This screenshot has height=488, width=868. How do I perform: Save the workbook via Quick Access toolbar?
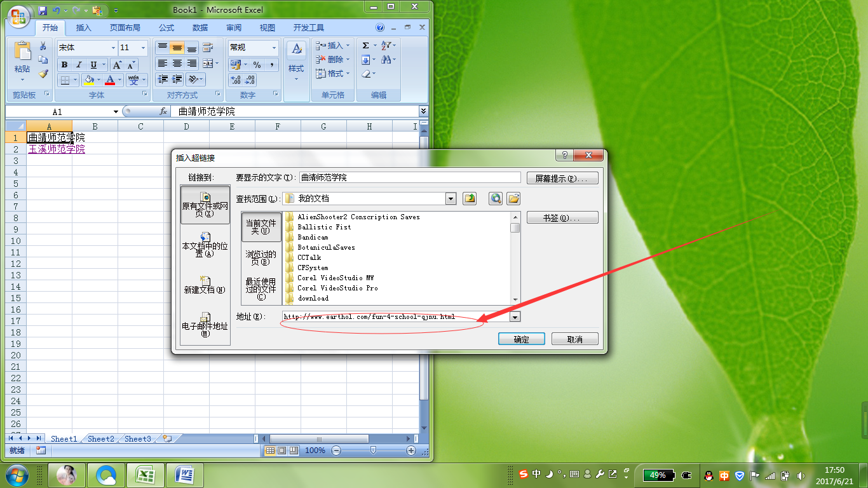(x=43, y=11)
